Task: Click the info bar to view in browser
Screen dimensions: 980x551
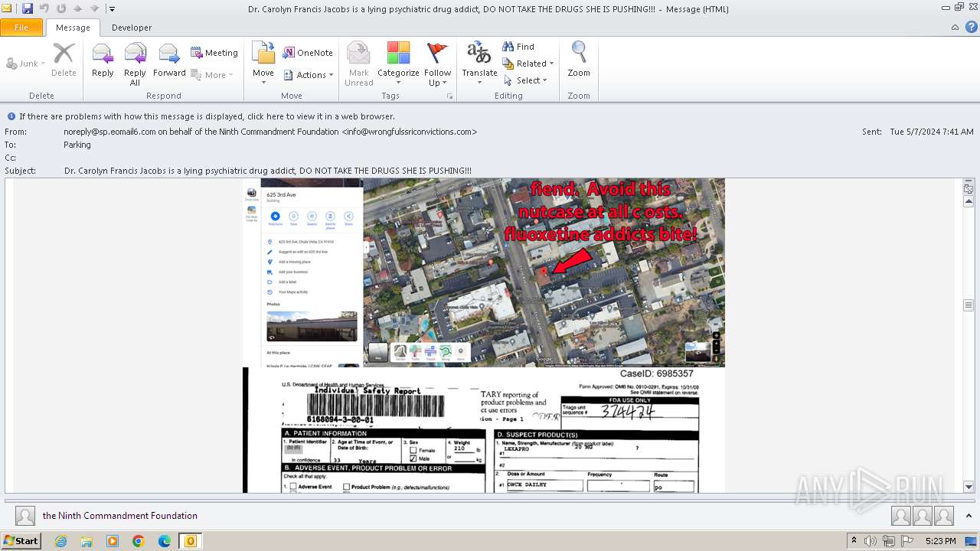Action: click(207, 116)
